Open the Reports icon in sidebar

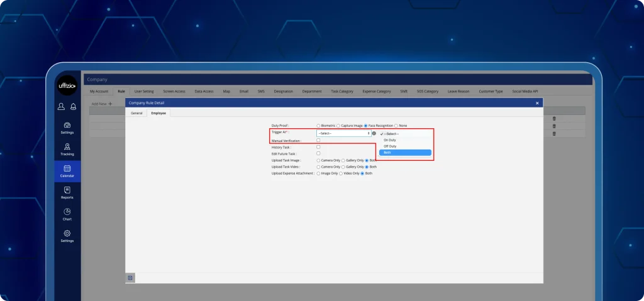[x=67, y=192]
